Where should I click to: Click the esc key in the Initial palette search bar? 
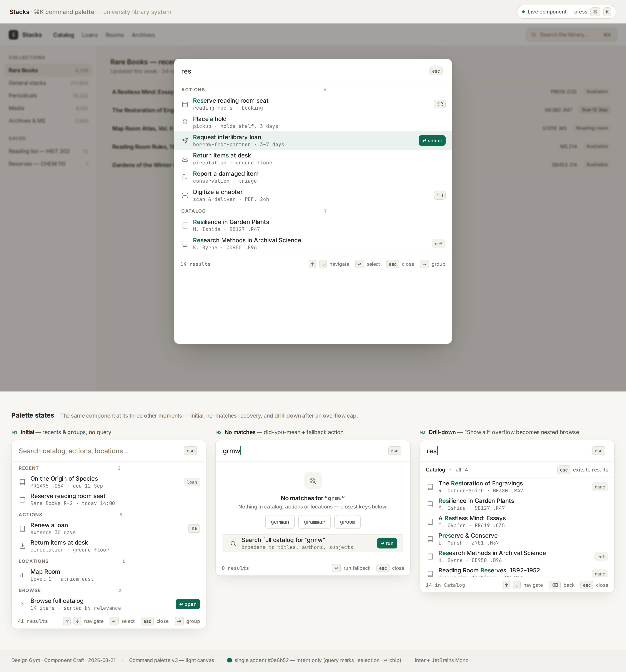coord(191,451)
